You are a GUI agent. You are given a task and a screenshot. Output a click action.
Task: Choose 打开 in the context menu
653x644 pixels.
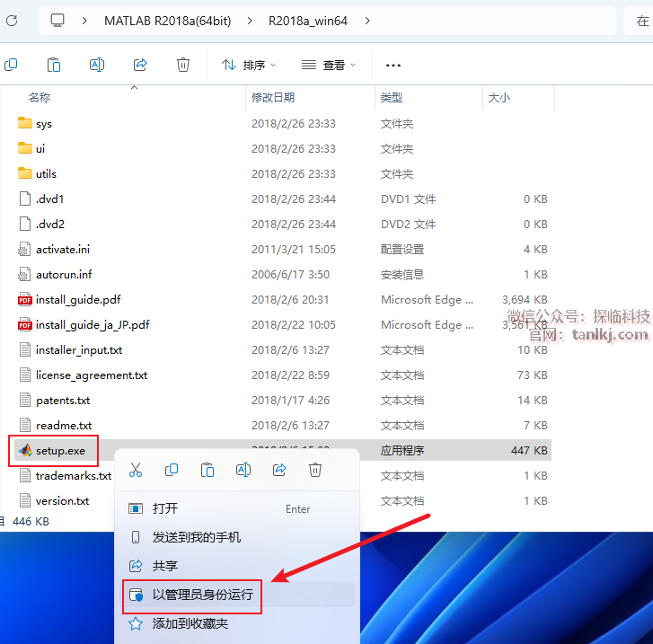pos(238,508)
